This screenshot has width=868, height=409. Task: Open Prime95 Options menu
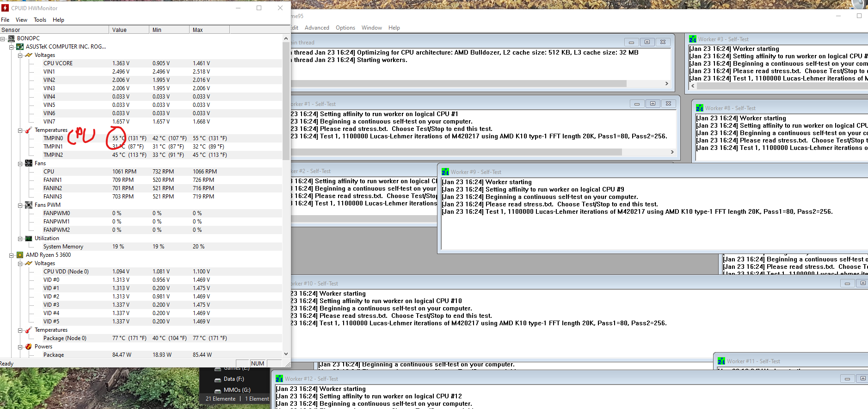click(345, 28)
